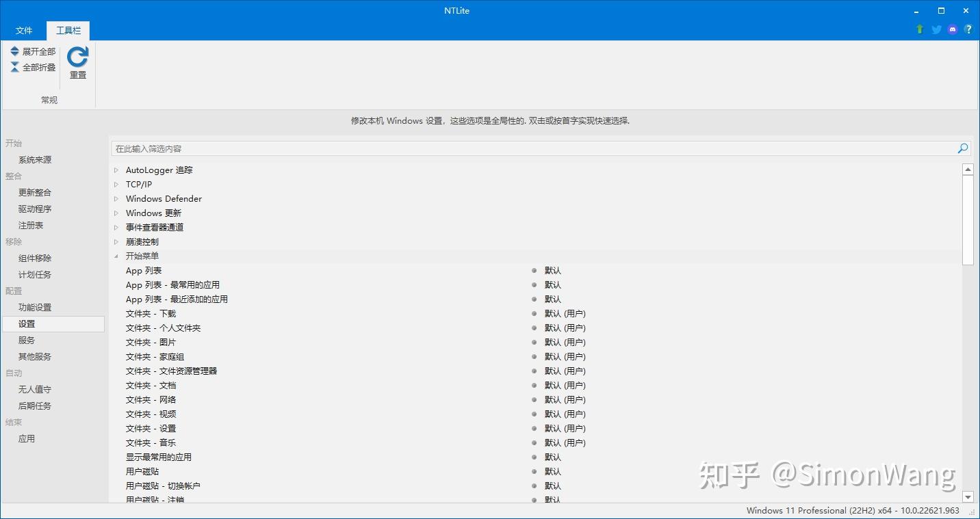Switch to the 文件 tab
The width and height of the screenshot is (980, 519).
[24, 30]
